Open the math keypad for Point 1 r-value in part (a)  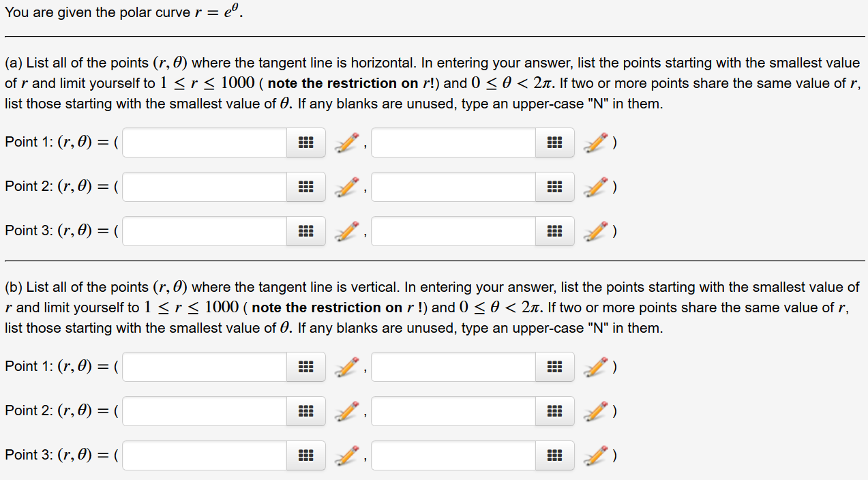(x=305, y=142)
